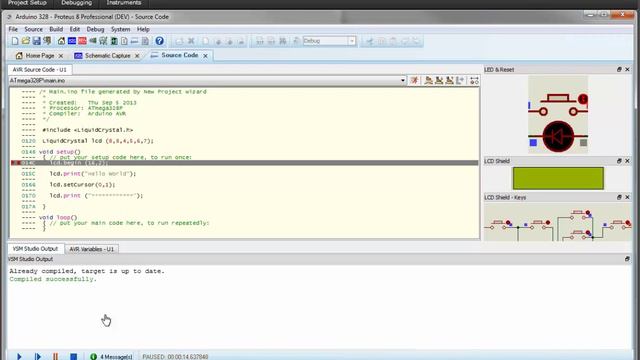Click the Step Into debug icon
Image resolution: width=640 pixels, height=360 pixels.
pos(439,80)
